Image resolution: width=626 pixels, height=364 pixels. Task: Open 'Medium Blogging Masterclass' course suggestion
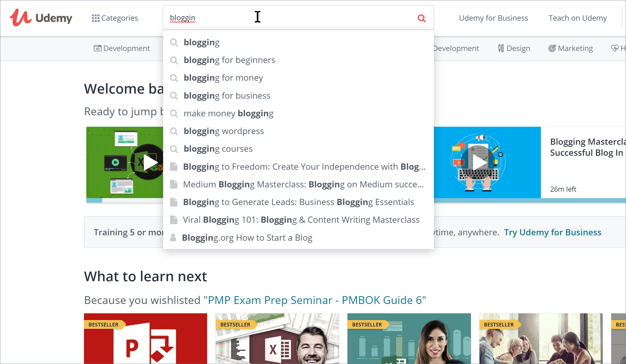298,184
